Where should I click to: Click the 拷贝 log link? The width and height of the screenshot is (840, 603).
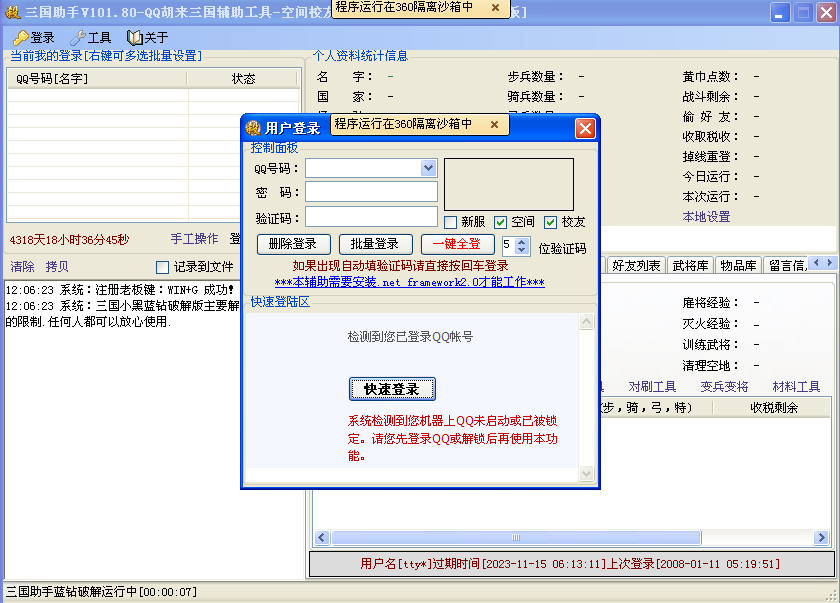tap(57, 267)
